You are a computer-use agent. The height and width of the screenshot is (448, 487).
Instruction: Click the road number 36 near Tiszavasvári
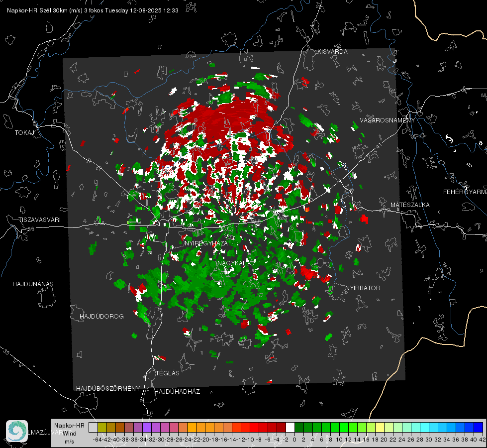[31, 229]
